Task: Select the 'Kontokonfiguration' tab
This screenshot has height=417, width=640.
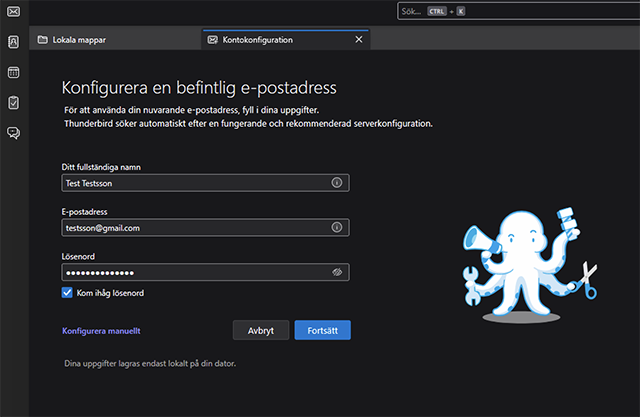Action: (x=286, y=40)
